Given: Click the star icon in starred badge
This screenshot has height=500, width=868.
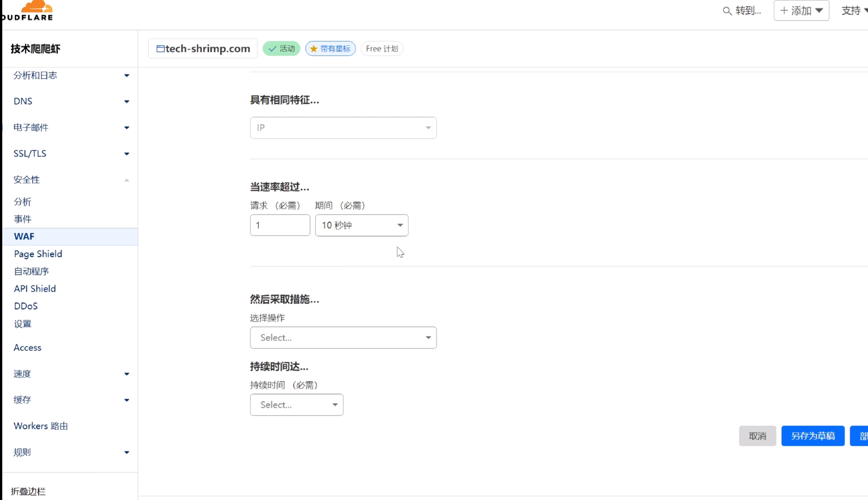Looking at the screenshot, I should click(x=314, y=49).
